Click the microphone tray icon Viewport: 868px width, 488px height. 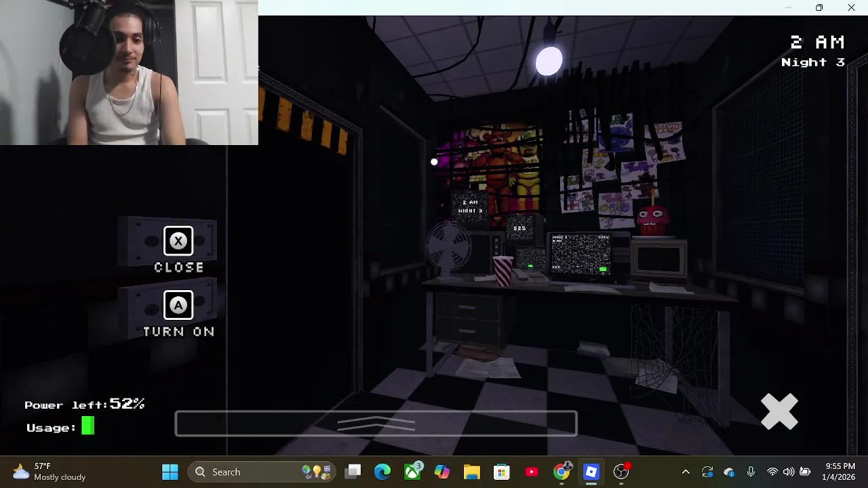tap(751, 472)
